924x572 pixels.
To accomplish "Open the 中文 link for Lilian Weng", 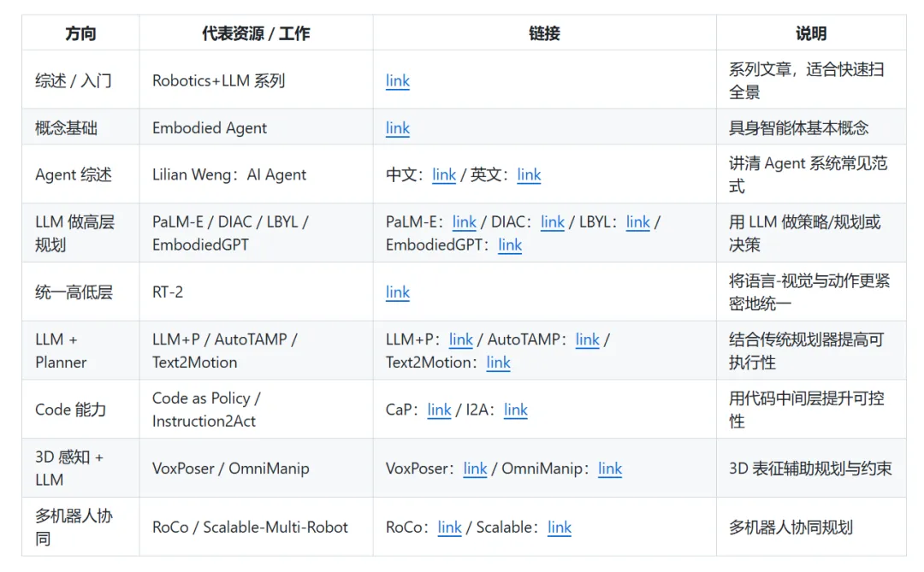I will click(444, 175).
